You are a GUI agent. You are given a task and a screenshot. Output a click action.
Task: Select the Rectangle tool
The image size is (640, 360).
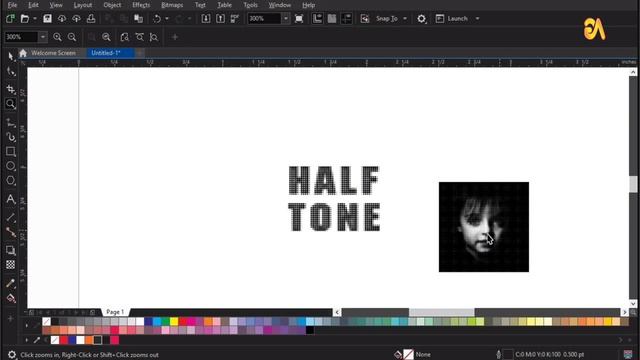[x=11, y=151]
